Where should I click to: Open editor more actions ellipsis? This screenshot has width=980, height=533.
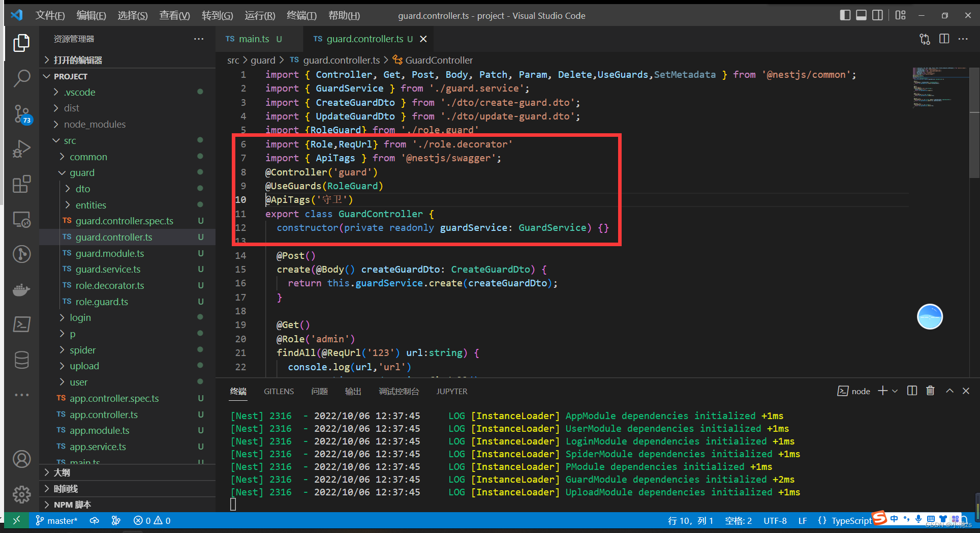click(963, 39)
